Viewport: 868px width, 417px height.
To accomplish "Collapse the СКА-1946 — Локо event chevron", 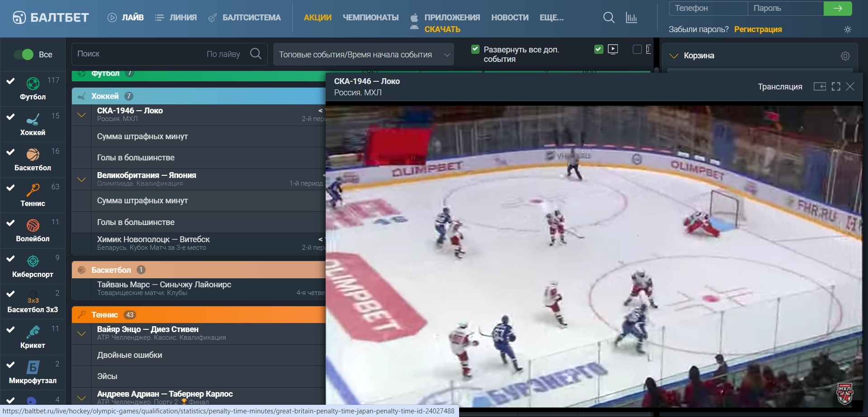I will point(81,115).
